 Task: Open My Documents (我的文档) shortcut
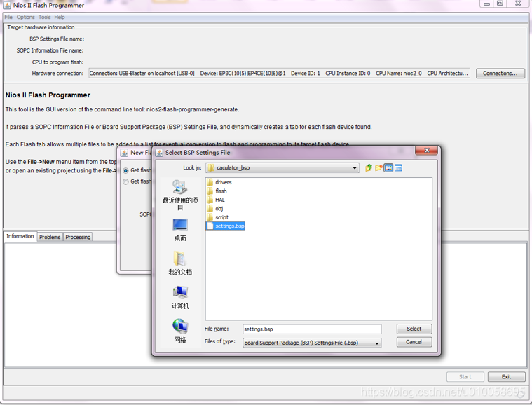point(180,263)
